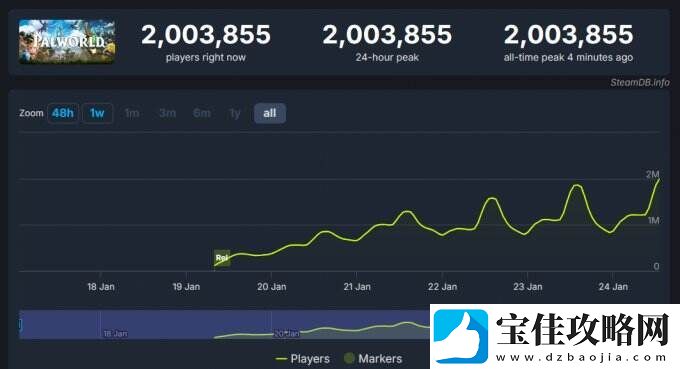Click the 1M y-axis label
The width and height of the screenshot is (680, 369).
tap(654, 220)
